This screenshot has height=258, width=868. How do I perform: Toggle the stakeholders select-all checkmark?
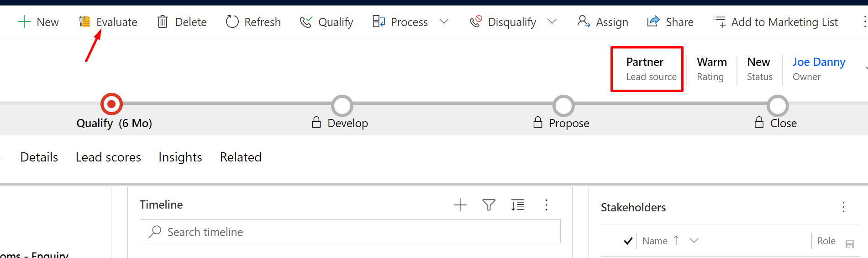628,241
